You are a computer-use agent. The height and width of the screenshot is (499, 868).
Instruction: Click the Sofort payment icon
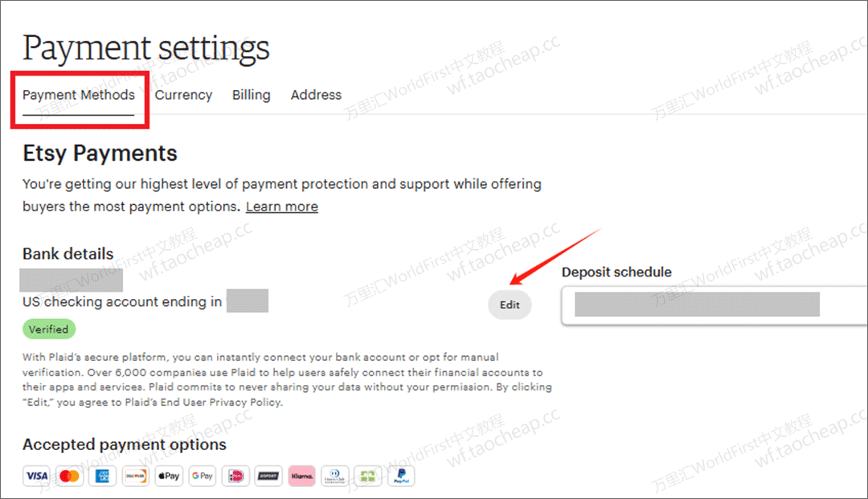(x=268, y=476)
